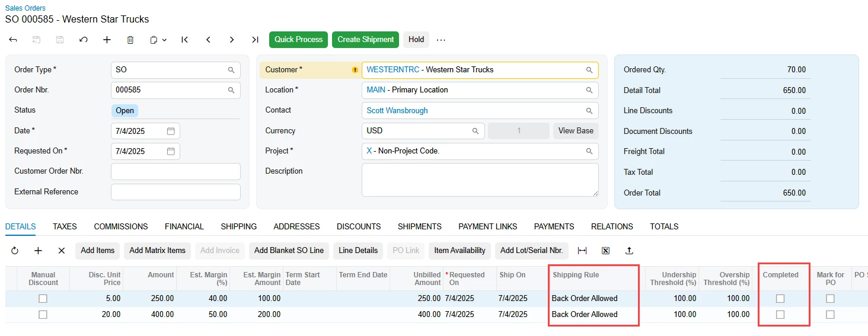Open Contact lookup search icon
This screenshot has width=868, height=336.
point(589,111)
